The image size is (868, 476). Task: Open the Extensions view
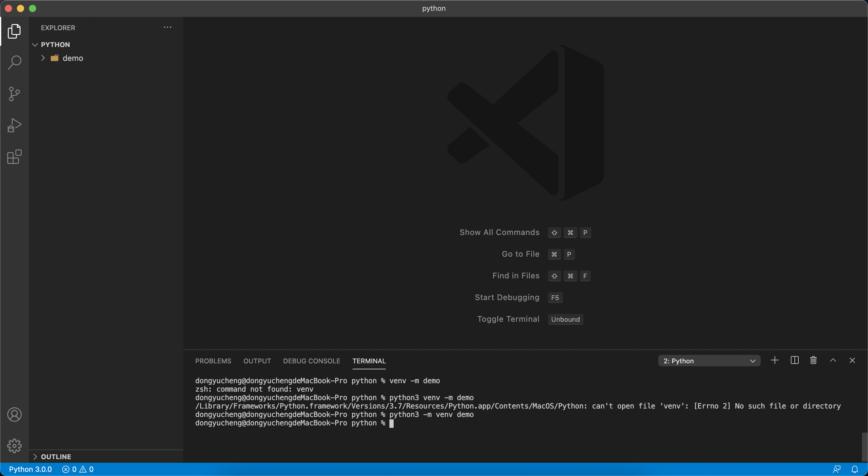point(14,157)
